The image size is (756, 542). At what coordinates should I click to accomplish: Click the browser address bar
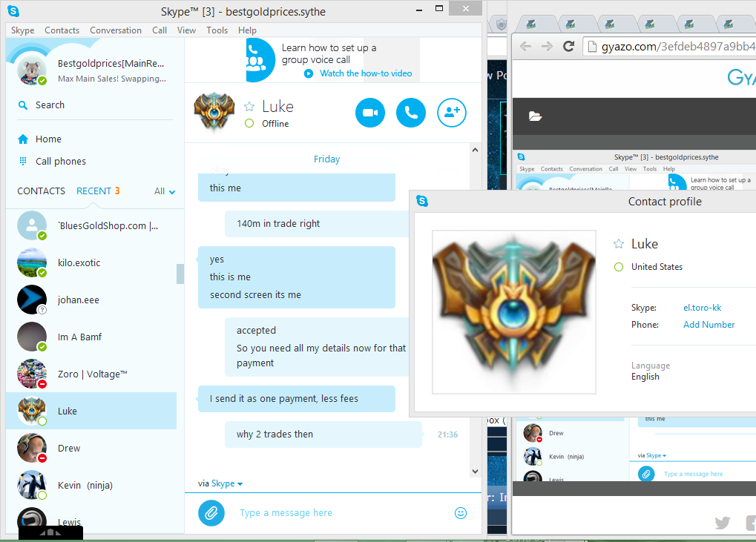(670, 47)
